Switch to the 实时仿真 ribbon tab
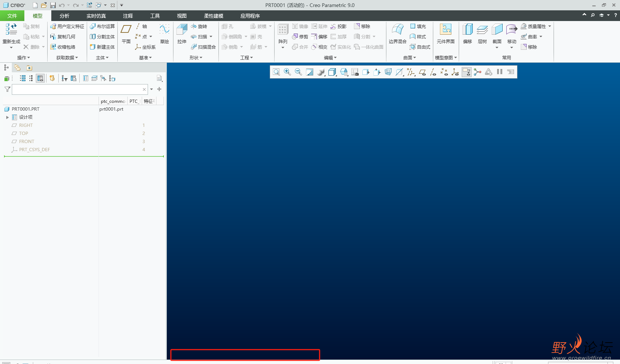This screenshot has width=620, height=364. 96,16
